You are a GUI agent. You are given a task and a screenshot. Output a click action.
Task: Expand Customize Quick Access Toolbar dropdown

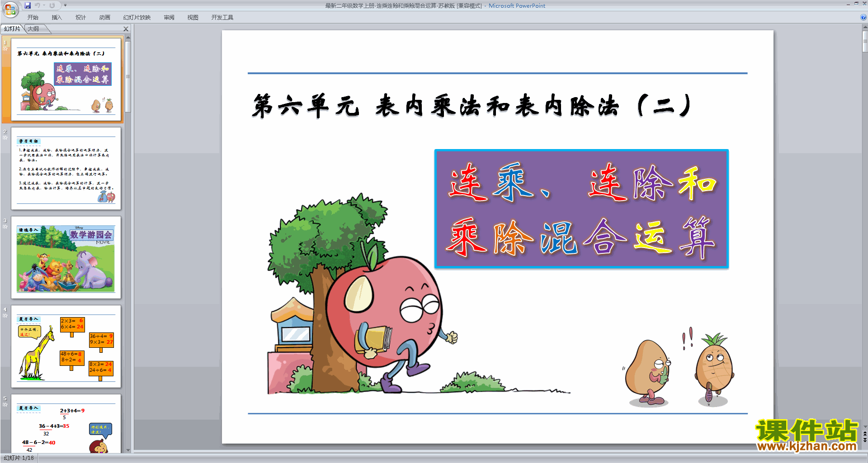click(x=65, y=5)
